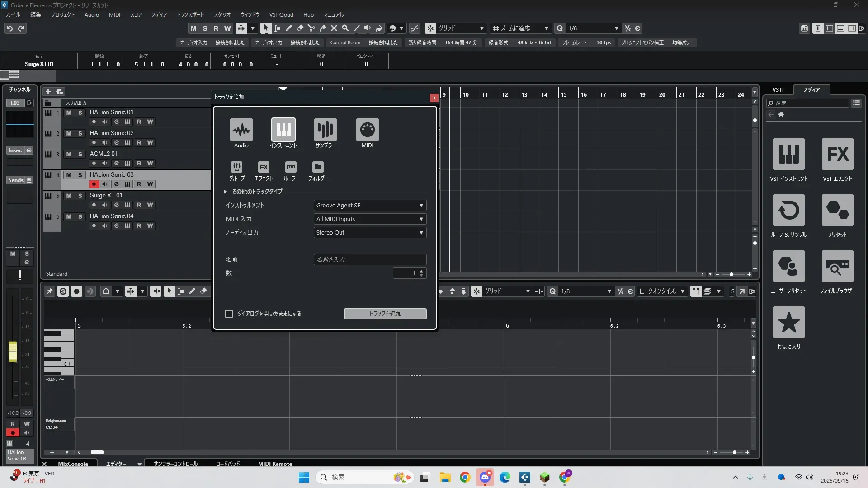868x488 pixels.
Task: Click the track name input field
Action: [370, 260]
